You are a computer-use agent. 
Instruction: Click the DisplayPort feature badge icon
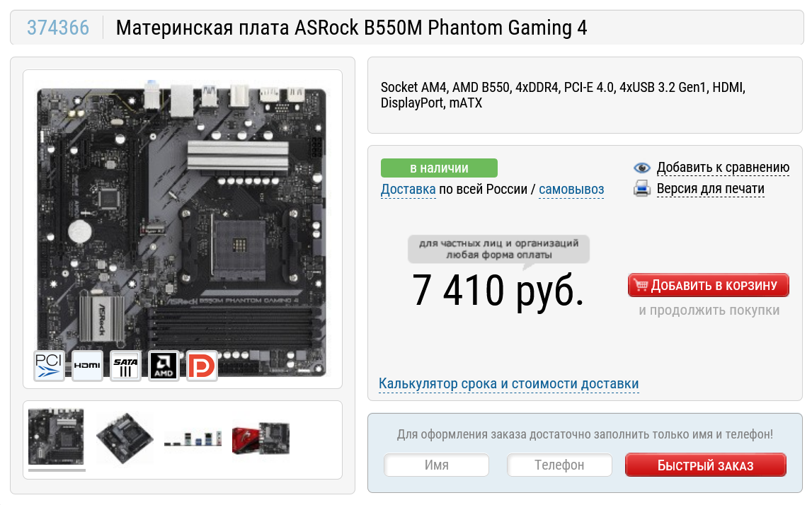(x=202, y=365)
